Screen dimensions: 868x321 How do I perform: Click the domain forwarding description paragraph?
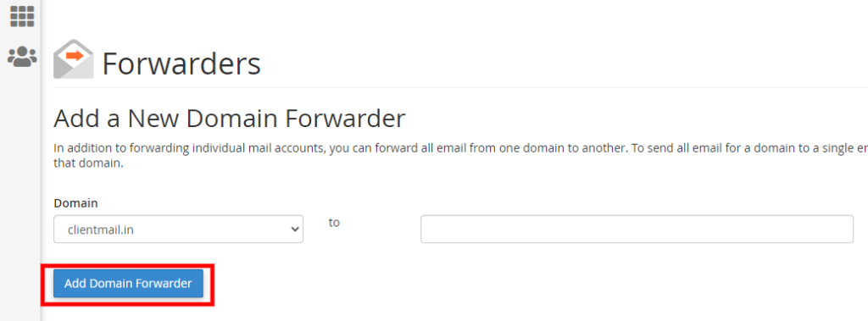click(460, 157)
